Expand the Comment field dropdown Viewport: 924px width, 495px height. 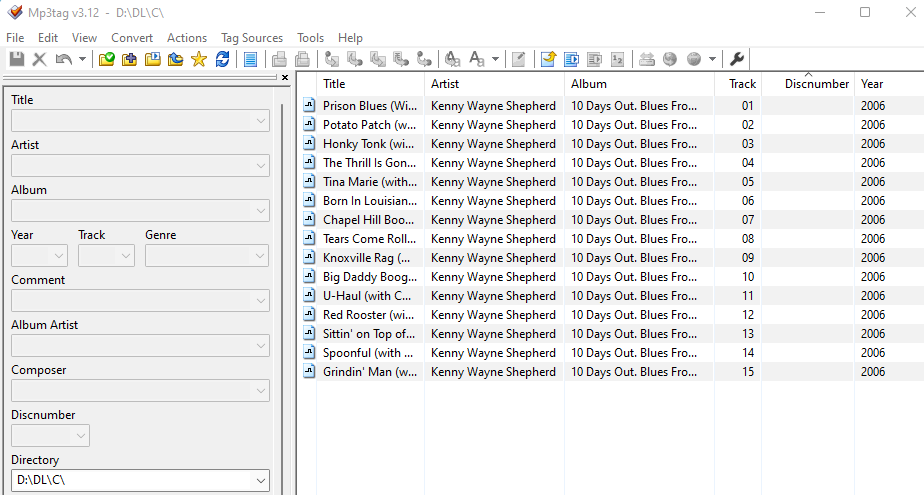coord(260,301)
